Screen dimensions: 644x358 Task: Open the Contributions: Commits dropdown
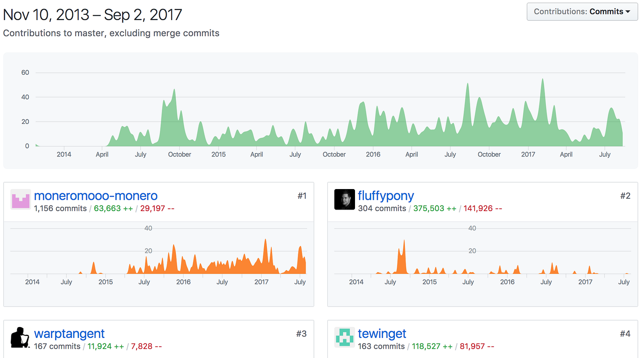(x=582, y=12)
